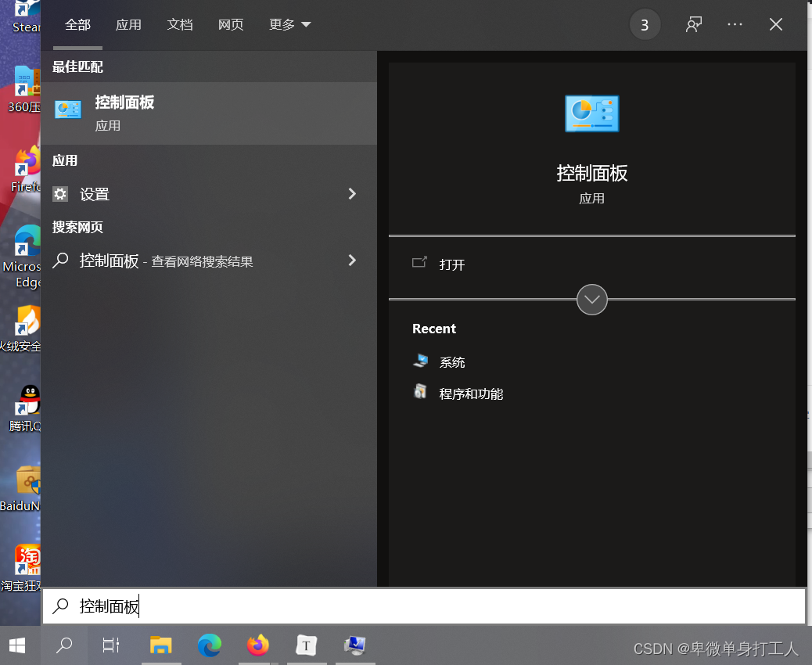This screenshot has height=665, width=812.
Task: Open the Typora T icon on taskbar
Action: [307, 645]
